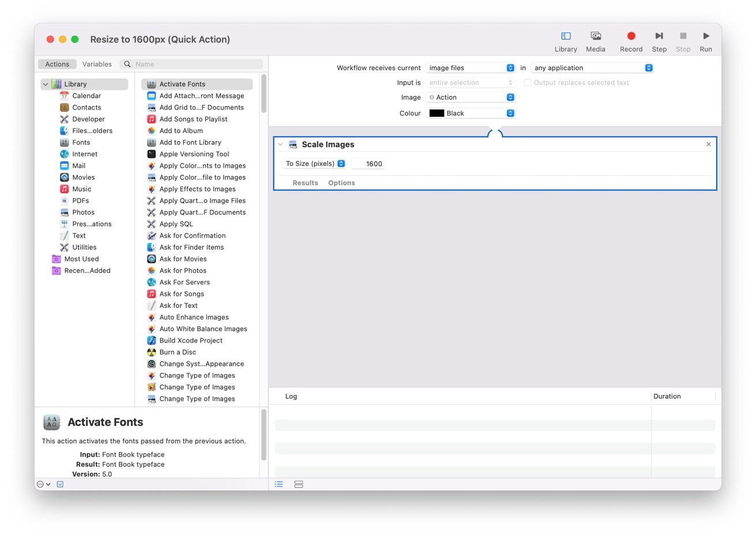The height and width of the screenshot is (536, 756).
Task: Click the description pane scrollbar
Action: coord(263,435)
